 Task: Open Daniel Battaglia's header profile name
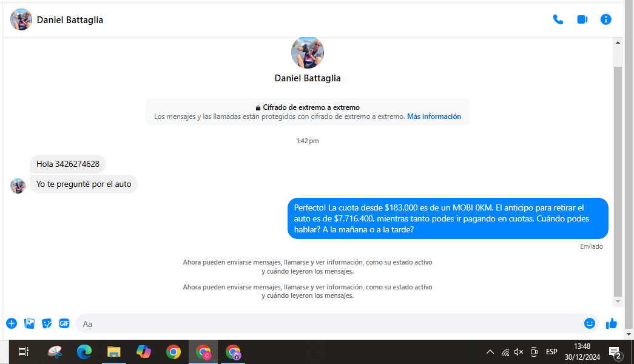click(x=70, y=20)
